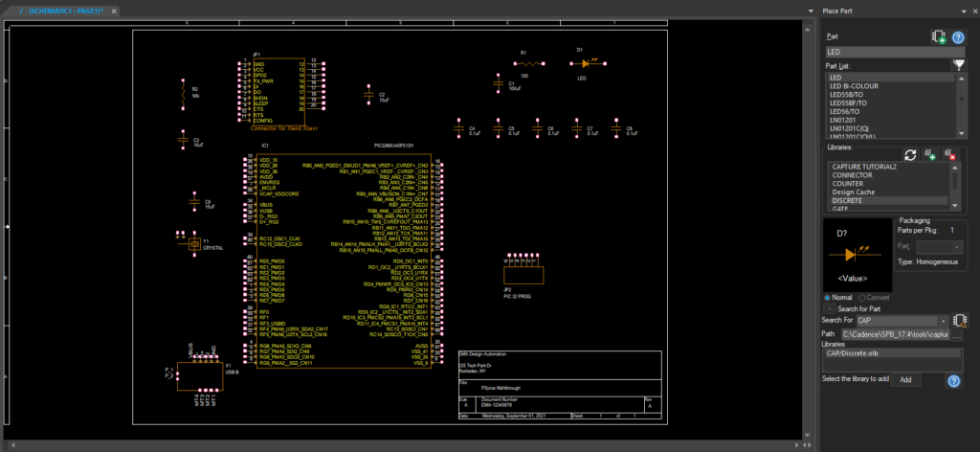Click the canvas horizontal scrollbar

click(x=405, y=445)
